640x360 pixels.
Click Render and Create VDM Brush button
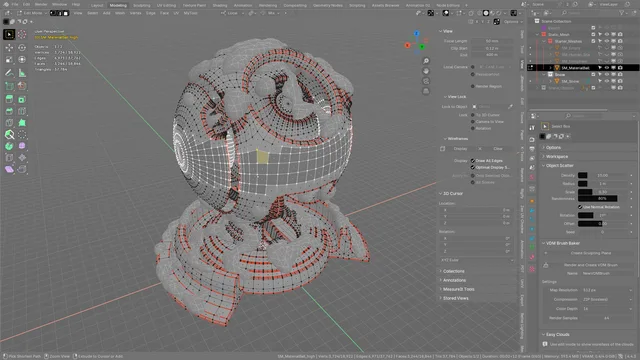(590, 265)
